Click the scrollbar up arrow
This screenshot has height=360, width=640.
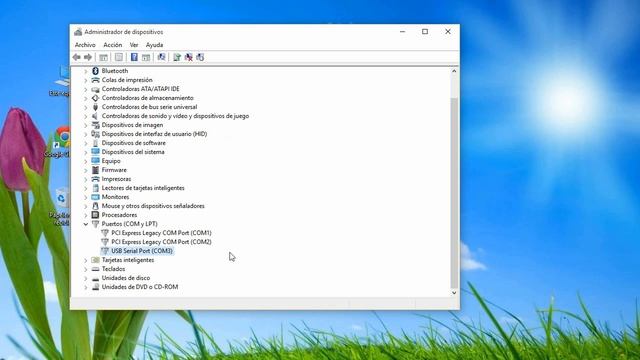tap(454, 71)
